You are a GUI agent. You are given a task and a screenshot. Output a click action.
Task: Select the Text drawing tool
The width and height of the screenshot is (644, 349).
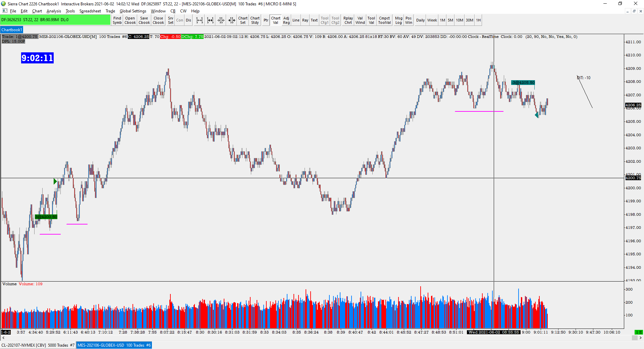pos(314,20)
